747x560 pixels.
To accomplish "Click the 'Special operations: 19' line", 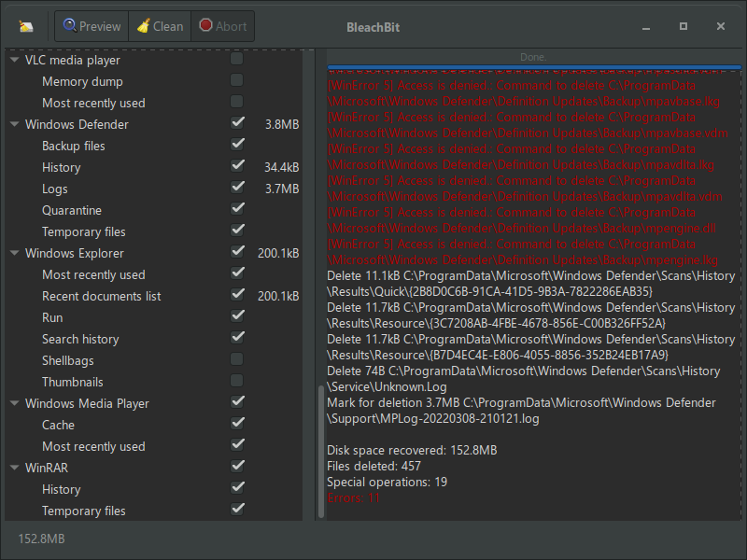I will [x=388, y=482].
